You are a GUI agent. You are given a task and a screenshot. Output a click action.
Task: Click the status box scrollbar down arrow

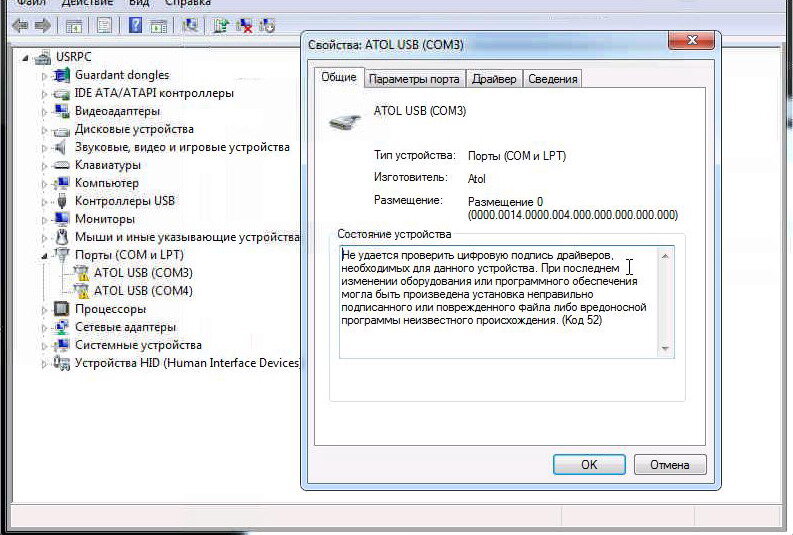[x=665, y=349]
